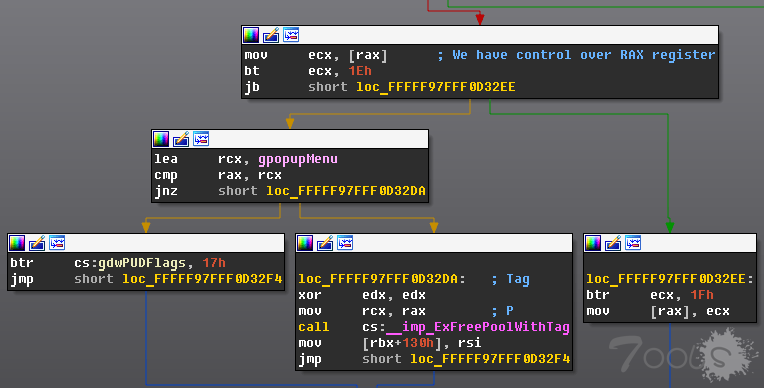This screenshot has height=388, width=764.
Task: Click gdwPUDFlags symbol in btr instruction
Action: 142,263
